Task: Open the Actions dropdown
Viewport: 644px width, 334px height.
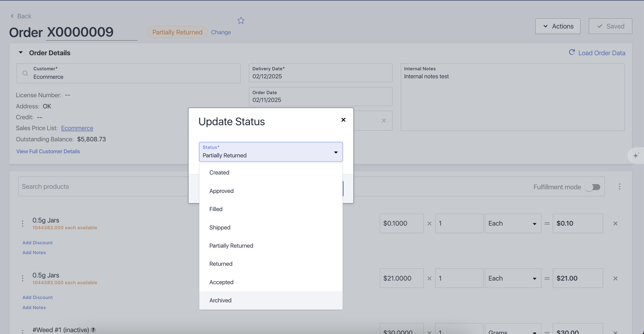Action: point(558,26)
